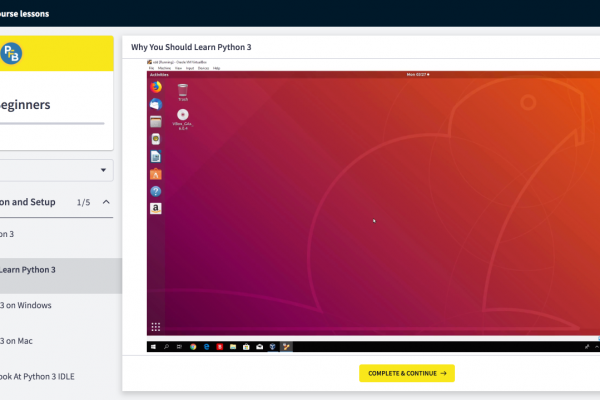
Task: Open Task View on the Windows taskbar
Action: [179, 347]
